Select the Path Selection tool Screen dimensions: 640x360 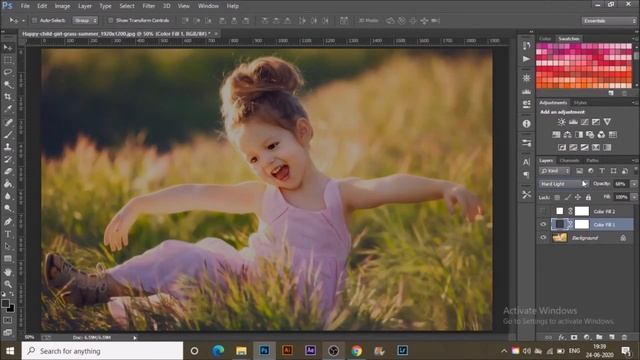coord(8,246)
